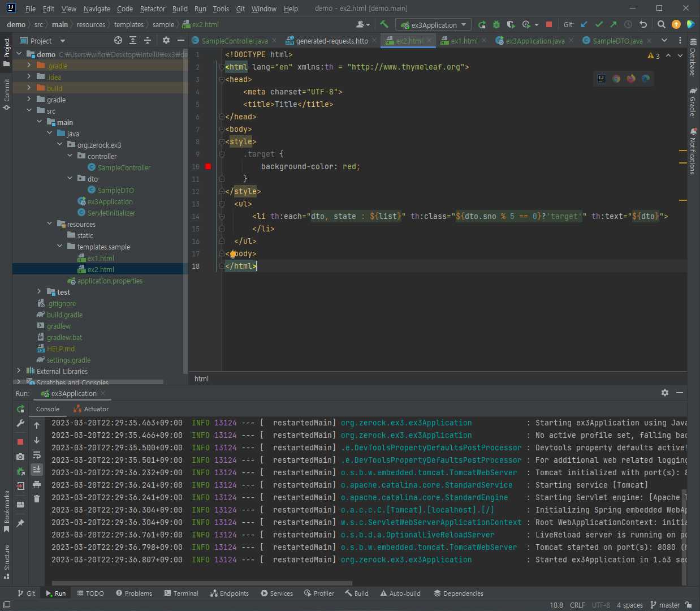The height and width of the screenshot is (611, 700).
Task: Open the Tools menu
Action: point(221,8)
